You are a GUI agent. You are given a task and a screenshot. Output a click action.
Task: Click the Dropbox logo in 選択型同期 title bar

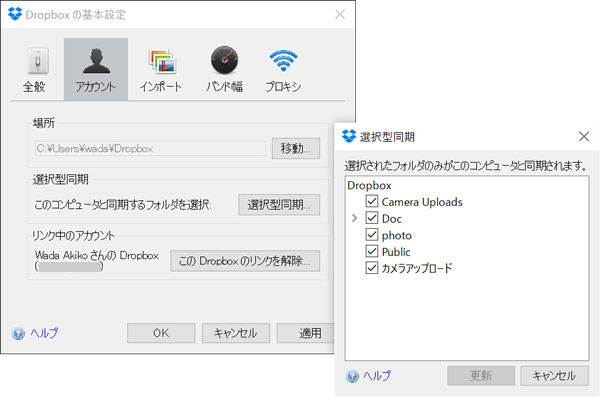349,136
